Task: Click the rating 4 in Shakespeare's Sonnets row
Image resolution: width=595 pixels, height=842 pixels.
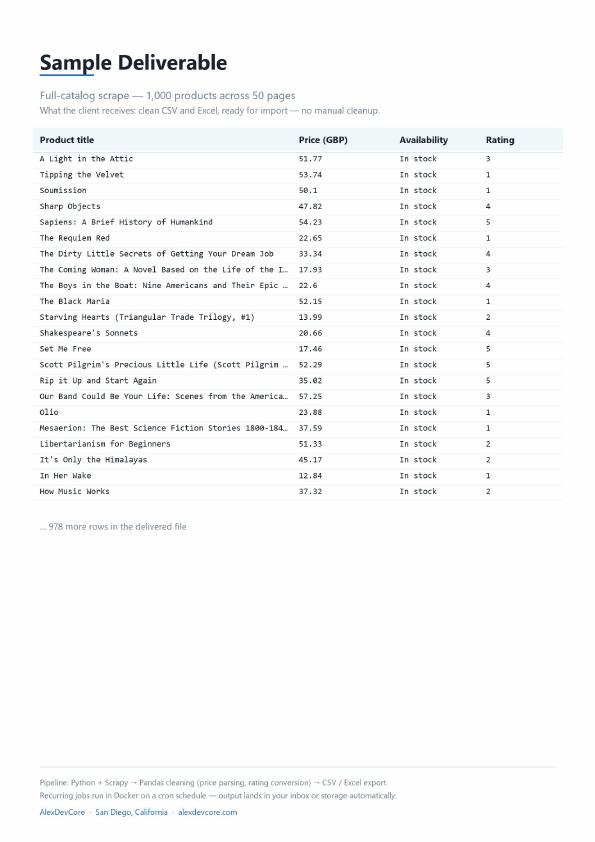Action: (488, 333)
